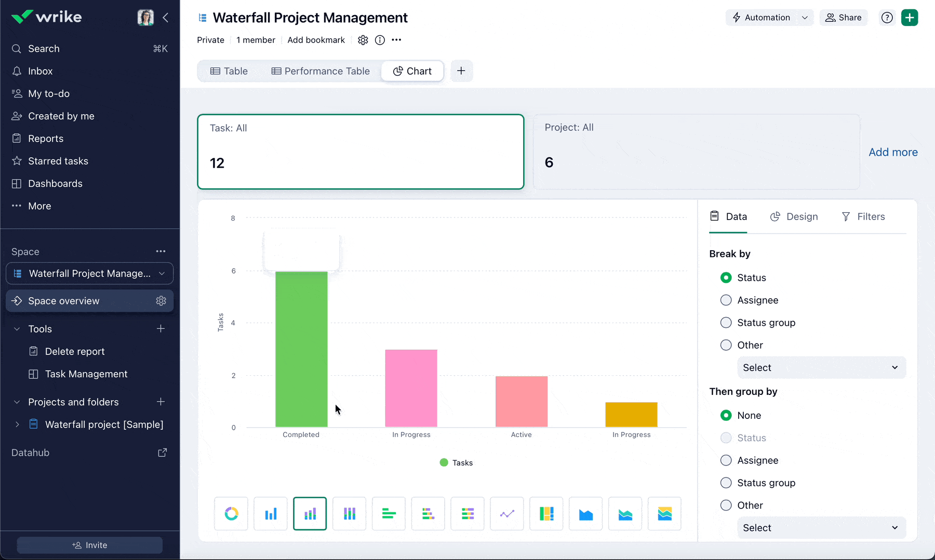This screenshot has width=935, height=560.
Task: Select the treemap chart type
Action: pos(546,514)
